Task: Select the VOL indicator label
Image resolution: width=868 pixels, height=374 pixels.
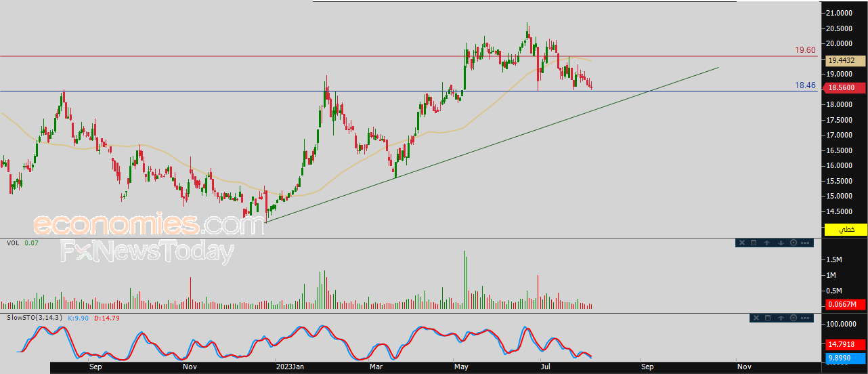Action: (x=13, y=242)
